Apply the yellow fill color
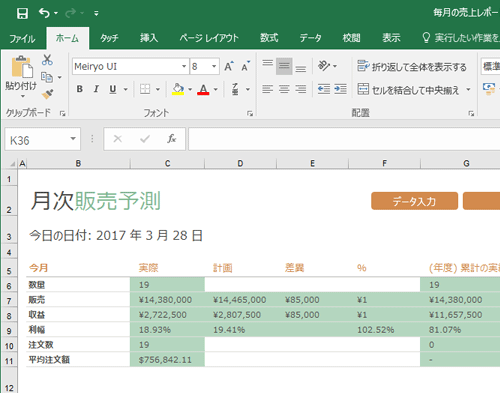Screen dimensions: 500x393 pos(178,89)
